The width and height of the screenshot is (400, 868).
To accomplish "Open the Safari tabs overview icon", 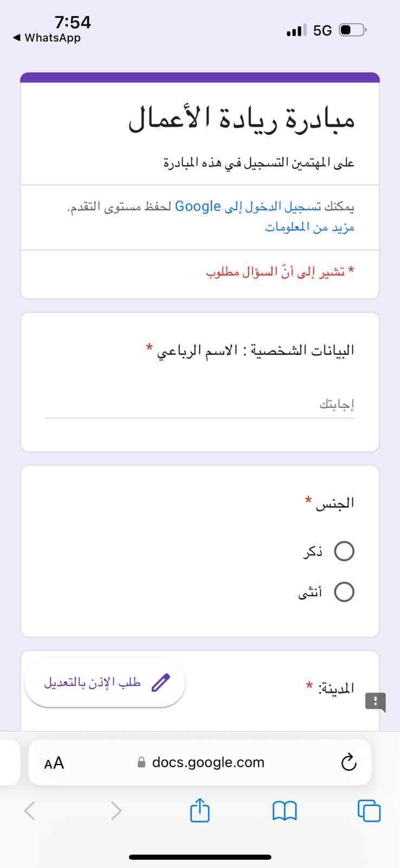I will (369, 811).
